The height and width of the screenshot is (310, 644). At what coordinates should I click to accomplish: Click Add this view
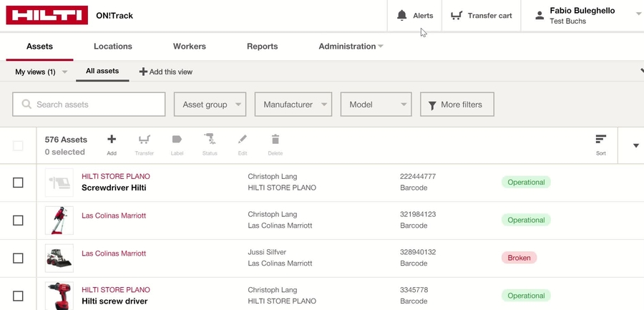166,72
